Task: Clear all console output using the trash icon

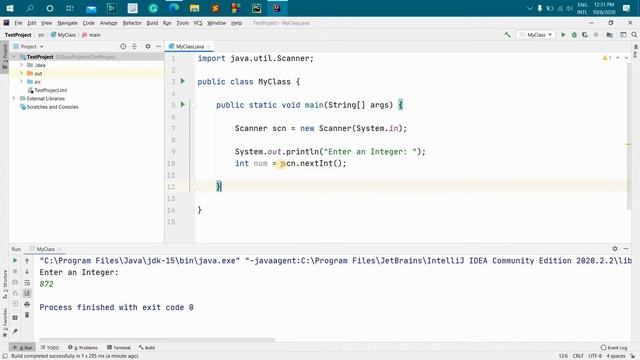Action: 27,315
